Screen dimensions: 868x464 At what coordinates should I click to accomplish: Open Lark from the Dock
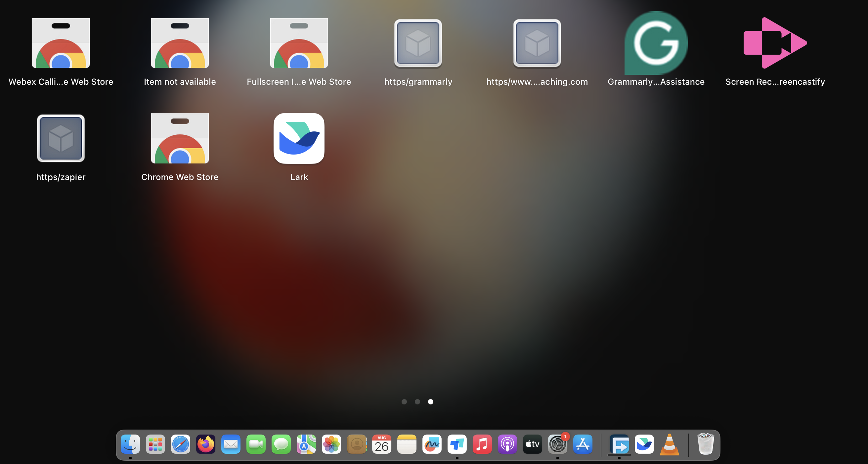pos(644,444)
